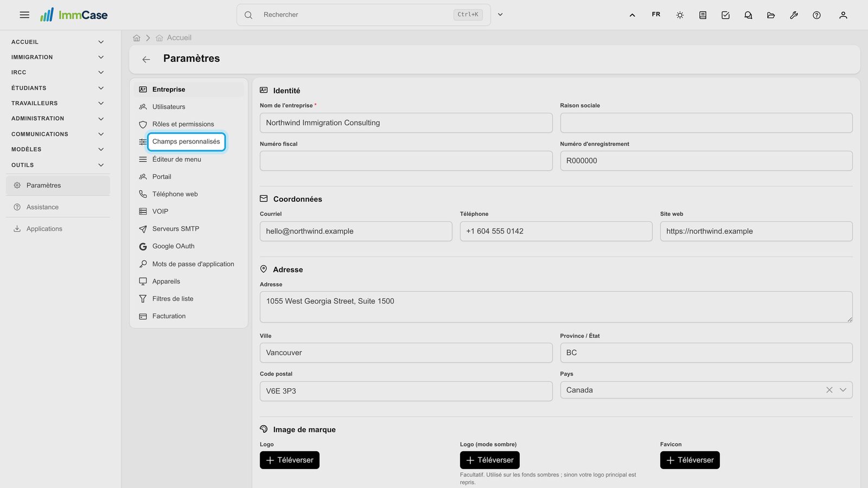The height and width of the screenshot is (488, 868).
Task: Open the tasks checkbox icon in top bar
Action: pyautogui.click(x=725, y=15)
